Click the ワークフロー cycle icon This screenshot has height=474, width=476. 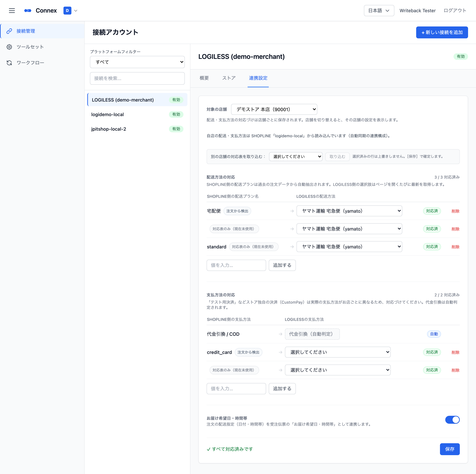pos(9,63)
